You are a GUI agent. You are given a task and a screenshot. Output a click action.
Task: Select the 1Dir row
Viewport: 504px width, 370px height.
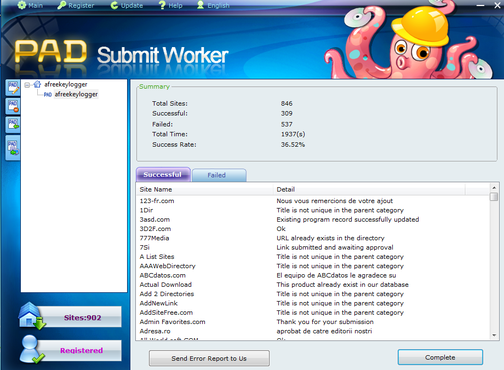312,210
